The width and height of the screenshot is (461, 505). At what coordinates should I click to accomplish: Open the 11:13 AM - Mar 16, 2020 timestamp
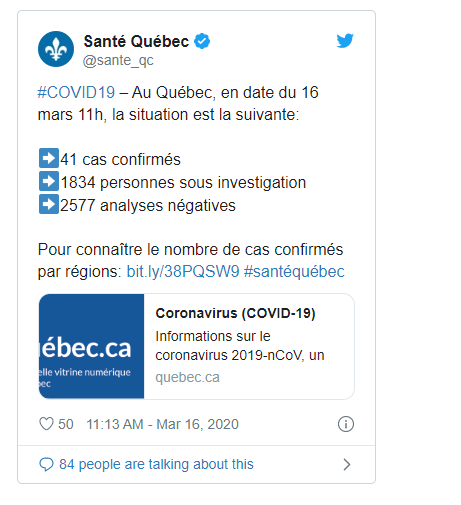pyautogui.click(x=162, y=424)
